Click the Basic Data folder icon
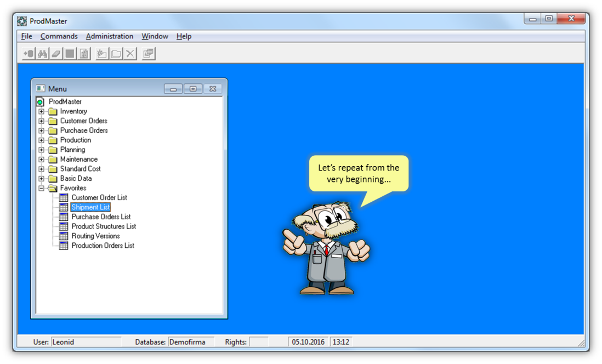This screenshot has height=364, width=602. [x=53, y=179]
